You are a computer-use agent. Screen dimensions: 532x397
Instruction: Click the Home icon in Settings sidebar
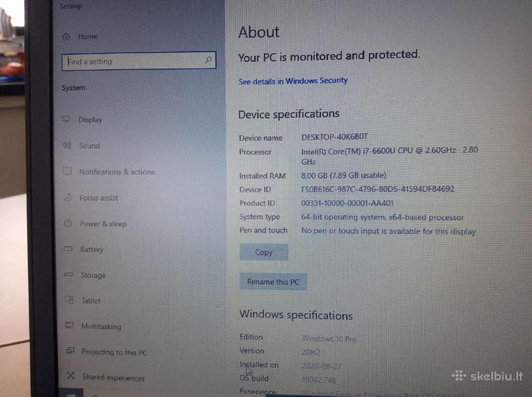point(66,36)
